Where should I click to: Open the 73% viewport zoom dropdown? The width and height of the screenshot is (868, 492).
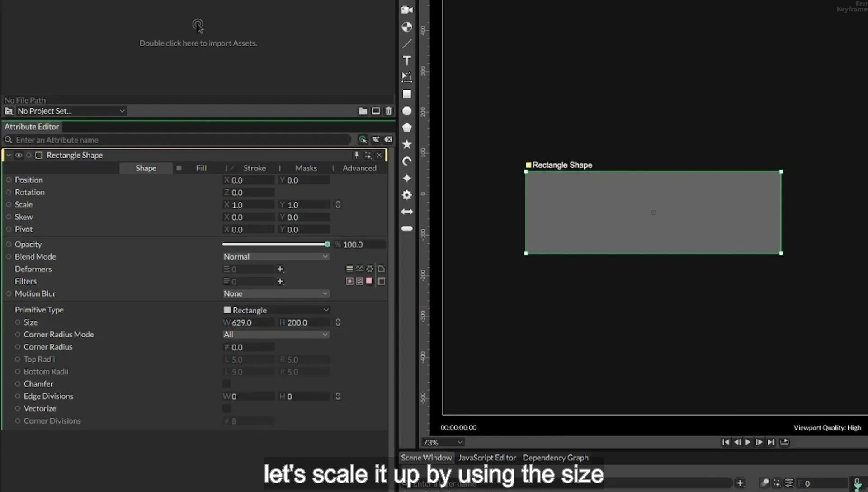(x=443, y=442)
